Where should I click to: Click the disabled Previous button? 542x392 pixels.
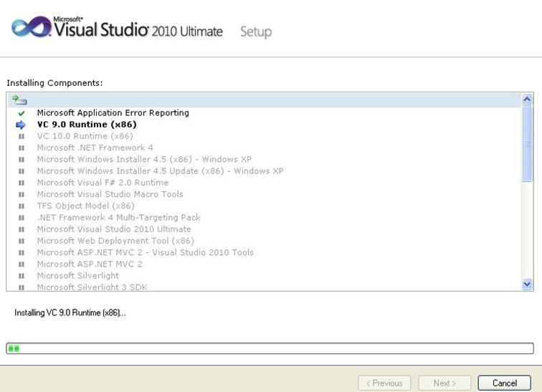[x=384, y=383]
